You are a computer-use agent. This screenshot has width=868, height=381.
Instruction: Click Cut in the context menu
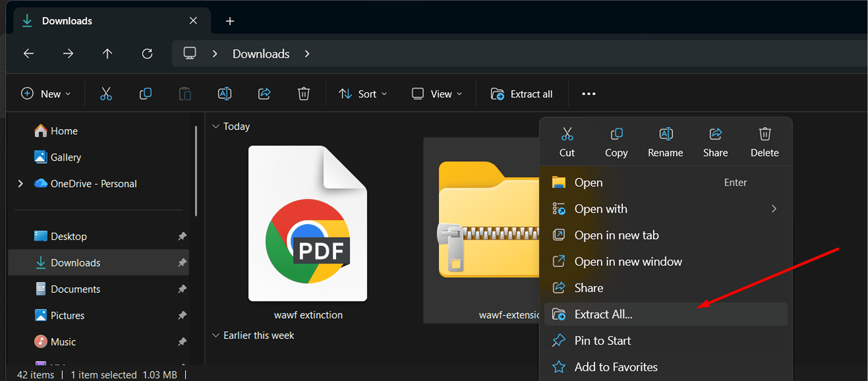click(x=567, y=142)
